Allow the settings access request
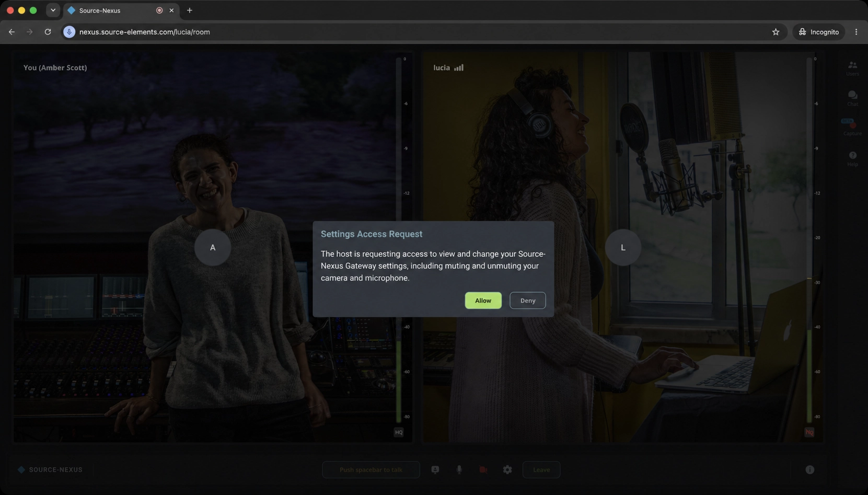 pyautogui.click(x=483, y=301)
